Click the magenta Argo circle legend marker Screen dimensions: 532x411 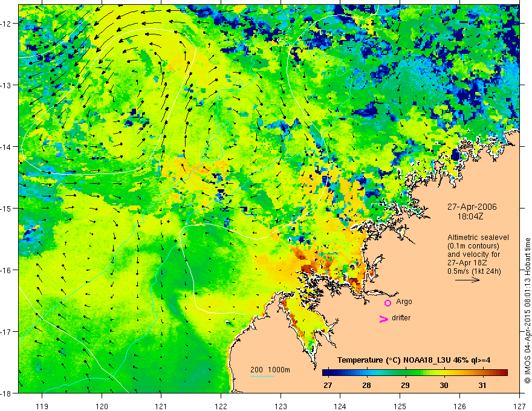388,303
